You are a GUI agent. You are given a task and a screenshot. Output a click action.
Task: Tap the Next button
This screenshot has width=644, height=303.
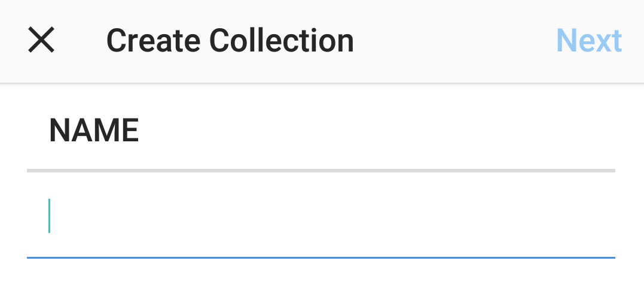click(x=589, y=40)
